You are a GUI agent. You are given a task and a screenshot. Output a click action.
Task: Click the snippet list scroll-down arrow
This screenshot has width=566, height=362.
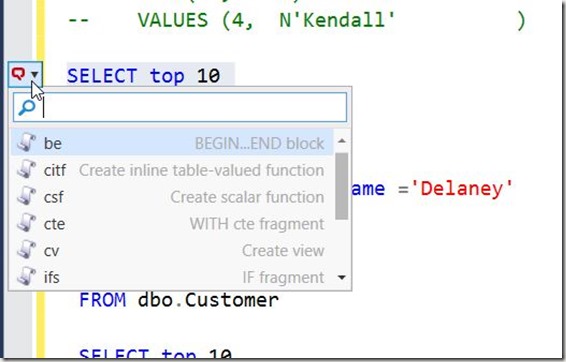coord(341,278)
